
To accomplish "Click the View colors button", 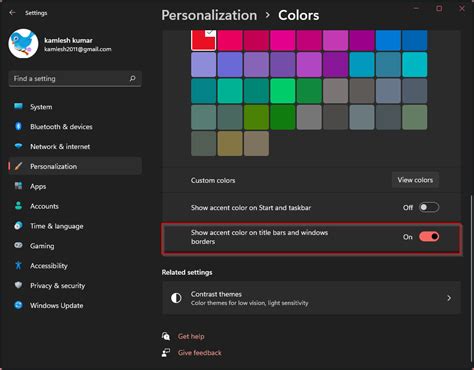I will click(415, 180).
